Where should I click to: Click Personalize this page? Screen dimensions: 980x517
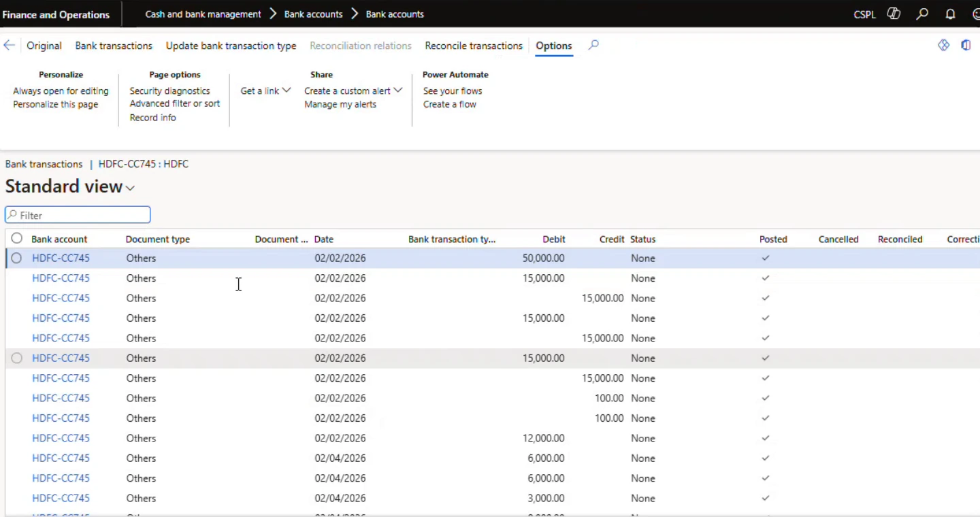pos(56,104)
